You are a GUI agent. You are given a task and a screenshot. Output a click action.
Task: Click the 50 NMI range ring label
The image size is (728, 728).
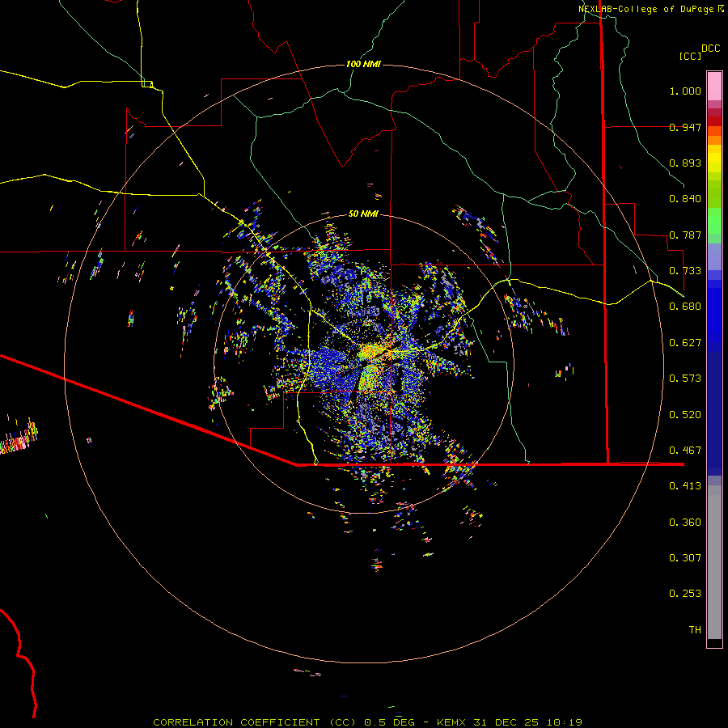[x=363, y=214]
